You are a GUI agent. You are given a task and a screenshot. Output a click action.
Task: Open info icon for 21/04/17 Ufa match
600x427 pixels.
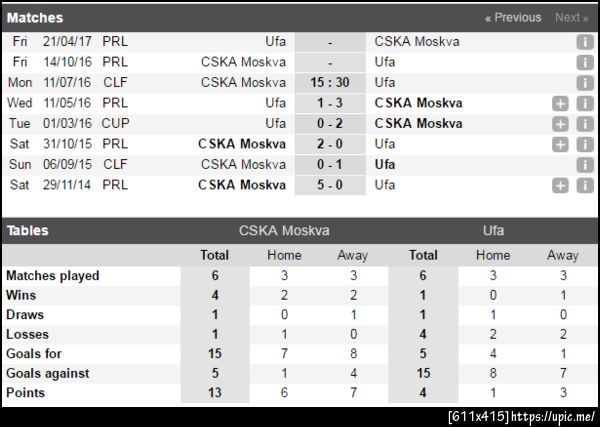click(x=585, y=42)
